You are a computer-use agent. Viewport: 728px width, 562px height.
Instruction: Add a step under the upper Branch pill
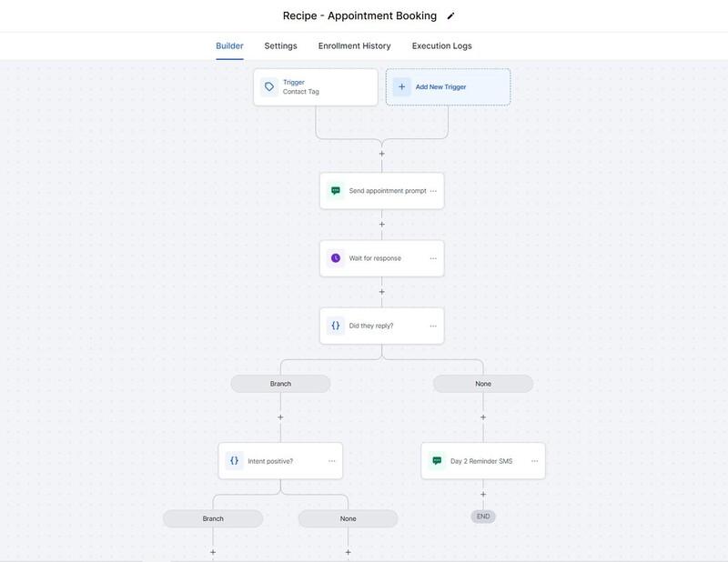tap(280, 417)
